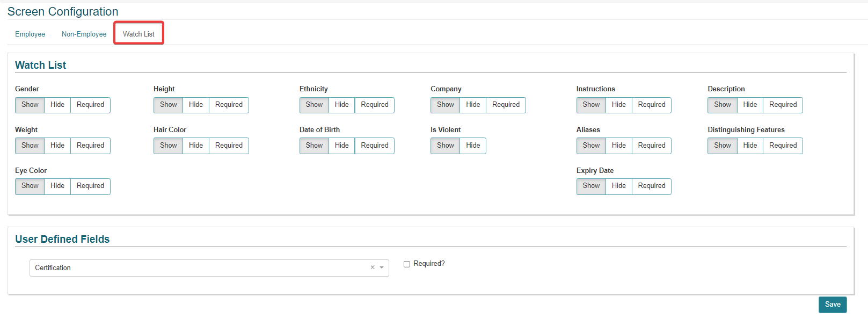The width and height of the screenshot is (868, 333).
Task: Set Gender field to Hide
Action: pyautogui.click(x=57, y=105)
